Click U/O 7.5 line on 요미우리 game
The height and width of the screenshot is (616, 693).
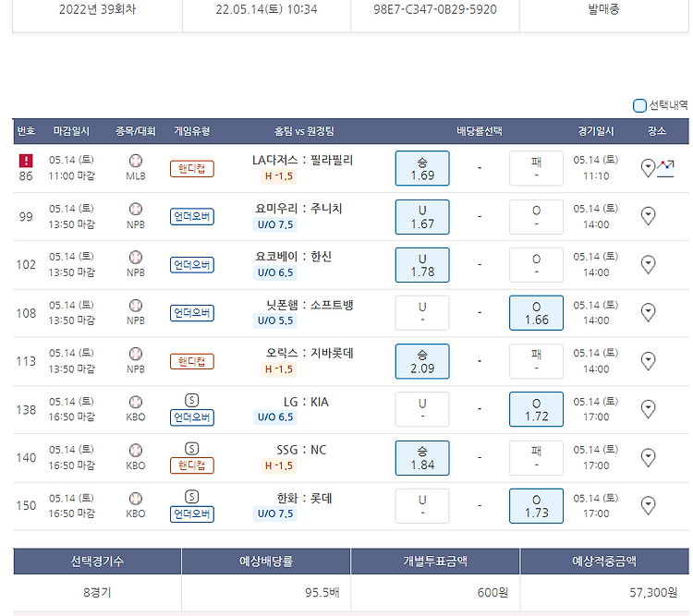click(275, 224)
